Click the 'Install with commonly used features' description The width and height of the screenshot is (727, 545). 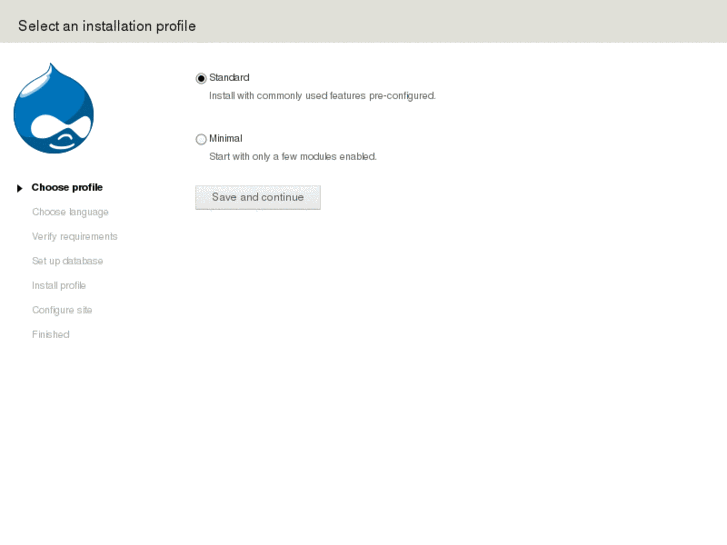(322, 96)
